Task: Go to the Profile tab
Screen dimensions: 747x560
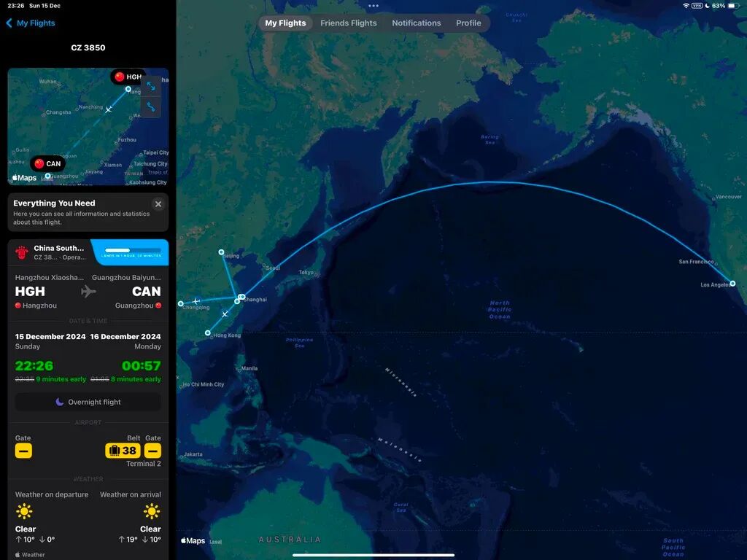Action: 468,23
